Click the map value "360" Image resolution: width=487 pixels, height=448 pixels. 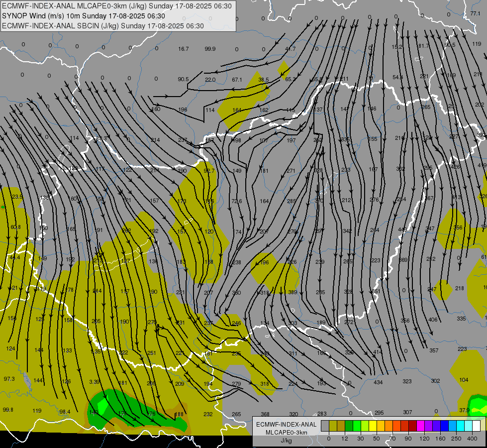point(236,293)
